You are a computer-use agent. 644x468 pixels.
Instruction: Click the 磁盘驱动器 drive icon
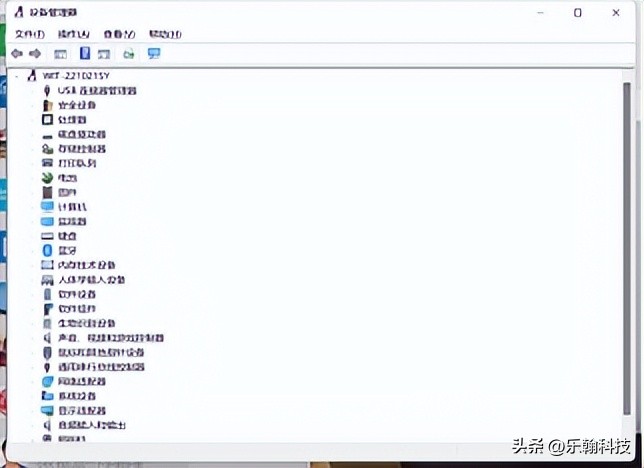[48, 136]
